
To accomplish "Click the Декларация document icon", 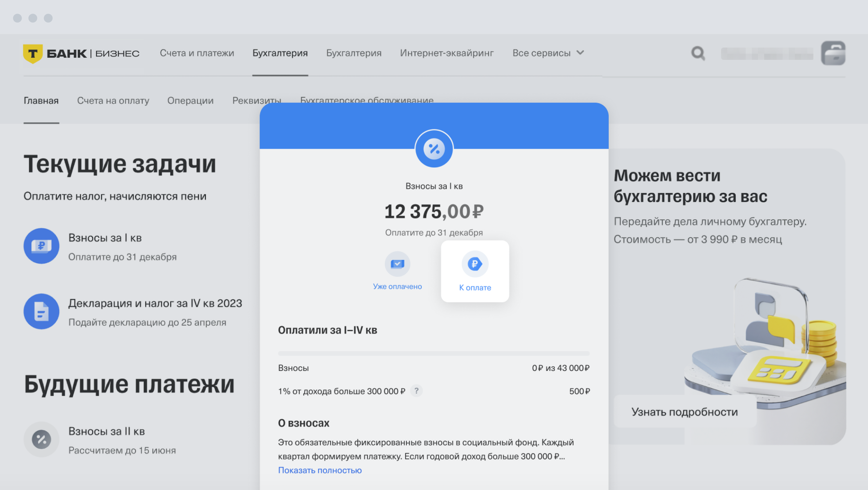I will (x=40, y=311).
